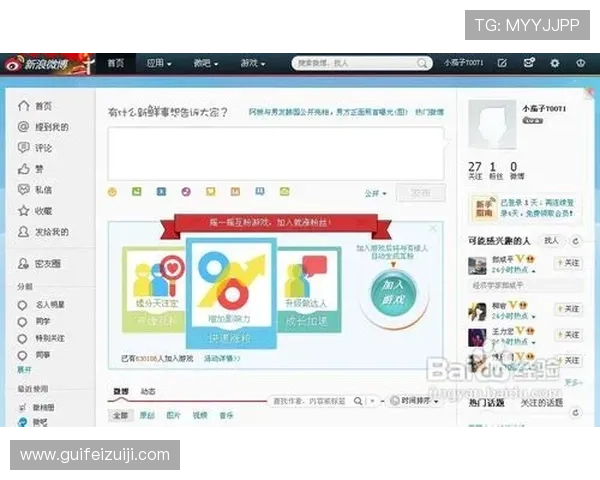This screenshot has width=600, height=480.
Task: Open the feed search options dropdown arrow
Action: [372, 401]
